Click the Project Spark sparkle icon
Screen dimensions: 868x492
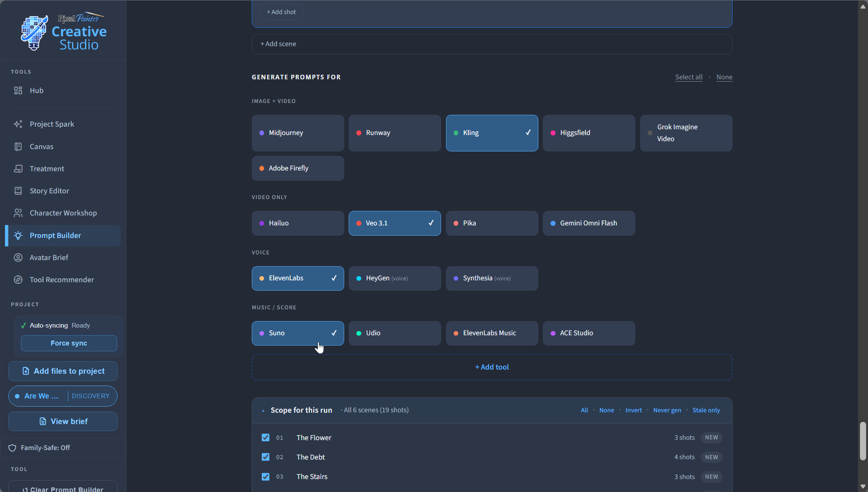pyautogui.click(x=18, y=124)
